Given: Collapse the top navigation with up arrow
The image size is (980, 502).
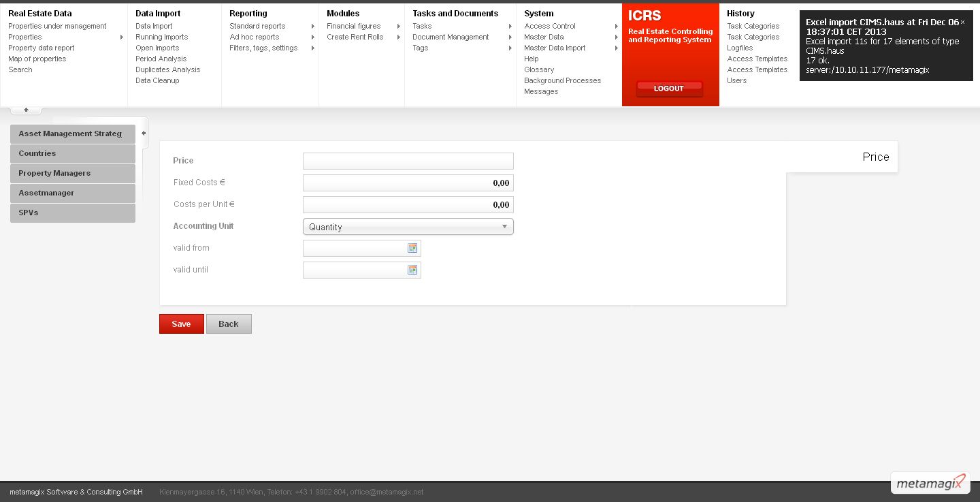Looking at the screenshot, I should [x=26, y=110].
